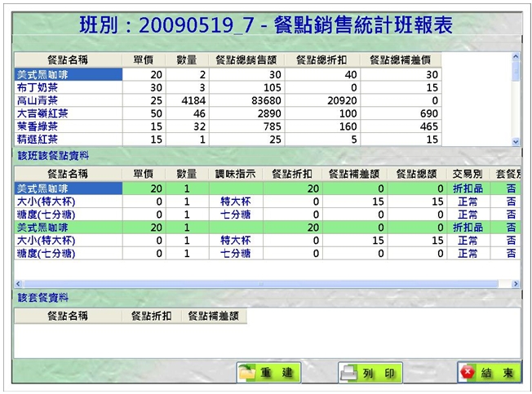This screenshot has height=394, width=532.
Task: Click the left arrow of the horizontal scrollbar
Action: point(19,284)
